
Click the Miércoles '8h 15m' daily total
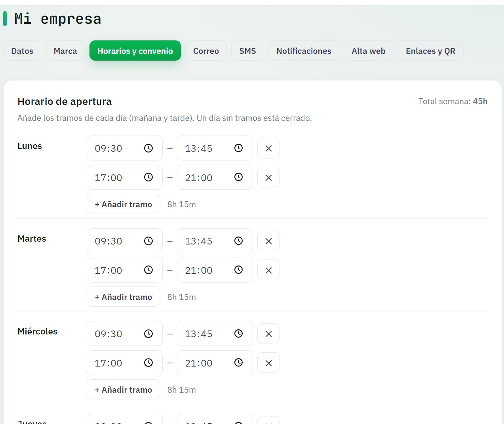tap(181, 390)
